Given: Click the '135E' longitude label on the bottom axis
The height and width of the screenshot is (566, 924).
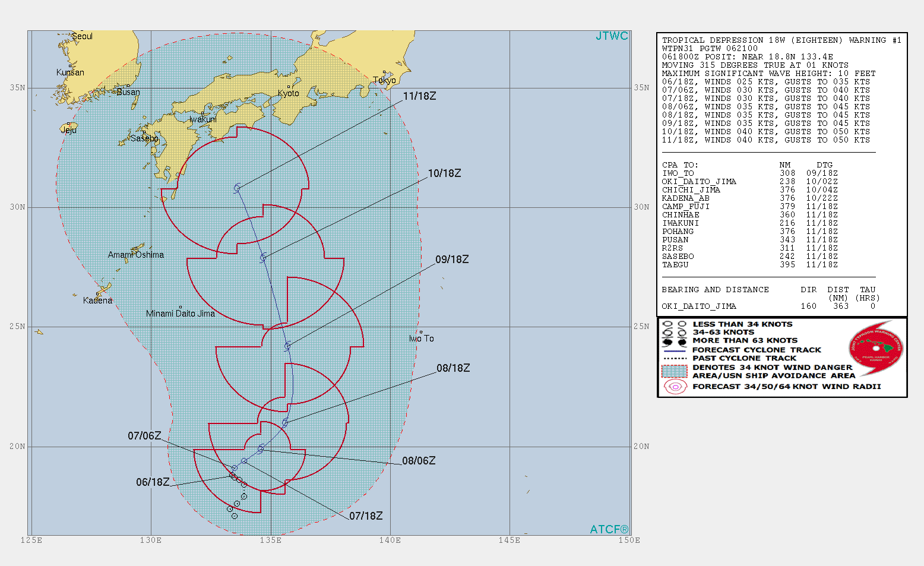Looking at the screenshot, I should (270, 540).
